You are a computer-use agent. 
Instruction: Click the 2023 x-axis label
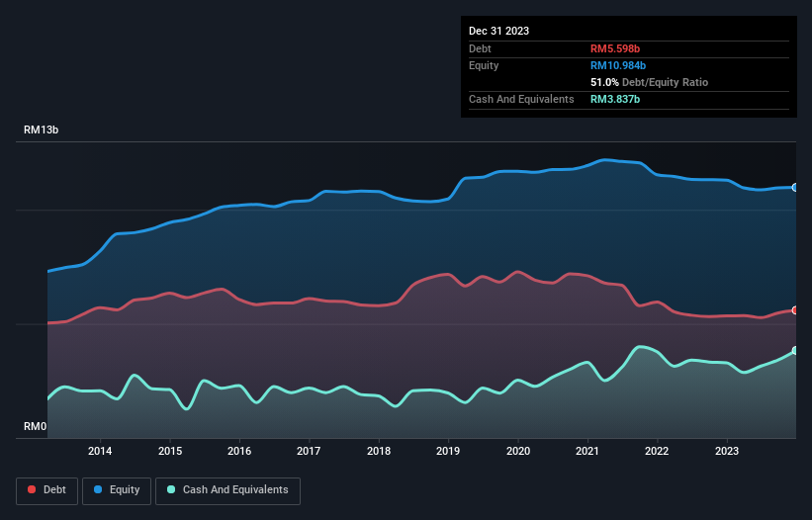pos(727,451)
